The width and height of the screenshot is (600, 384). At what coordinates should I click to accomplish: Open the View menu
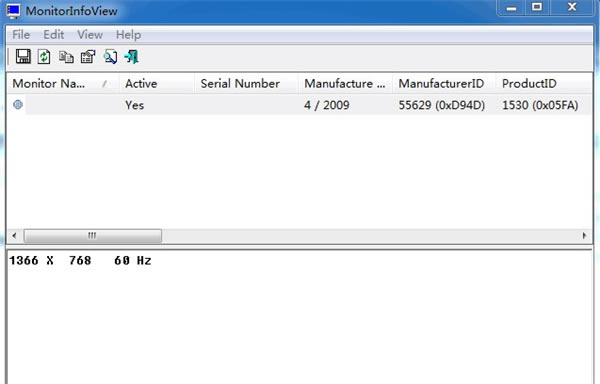pyautogui.click(x=90, y=35)
